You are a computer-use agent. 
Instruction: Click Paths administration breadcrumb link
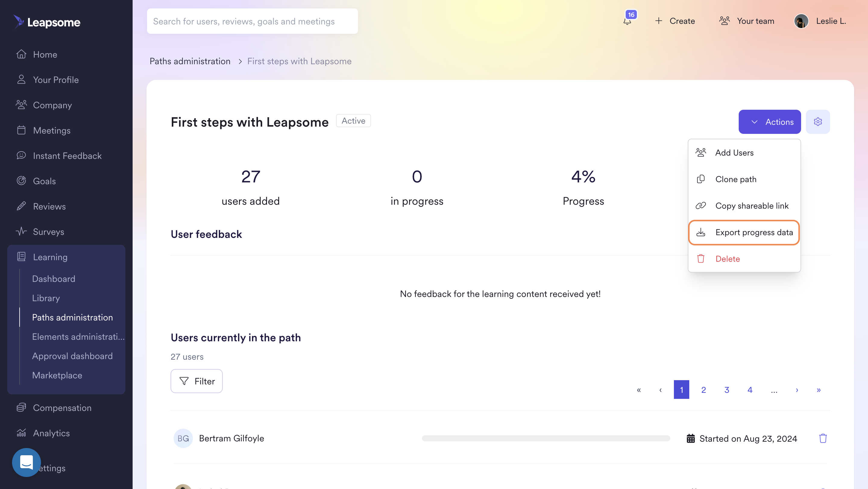click(x=190, y=61)
